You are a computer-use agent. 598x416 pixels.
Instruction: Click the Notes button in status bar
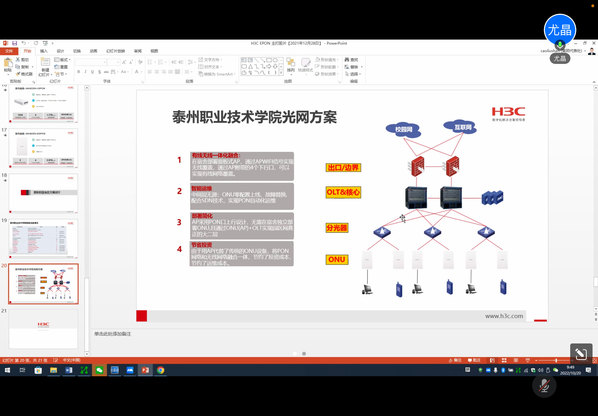click(x=455, y=360)
